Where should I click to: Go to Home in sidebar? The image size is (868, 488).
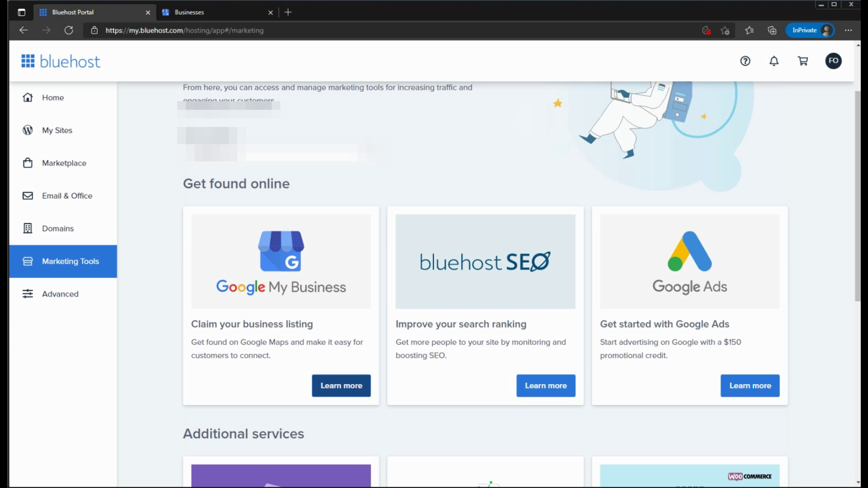pyautogui.click(x=52, y=98)
